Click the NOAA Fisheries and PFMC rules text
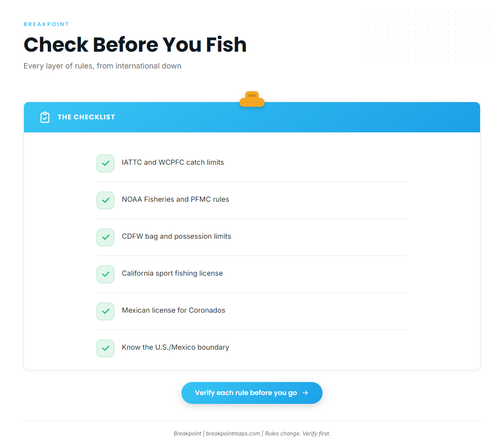The width and height of the screenshot is (504, 448). [x=176, y=199]
